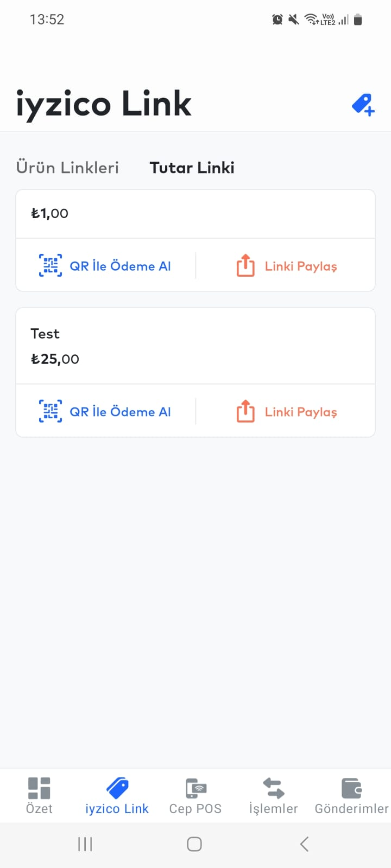Open the Gönderimler wallet icon
The height and width of the screenshot is (868, 391).
[351, 788]
